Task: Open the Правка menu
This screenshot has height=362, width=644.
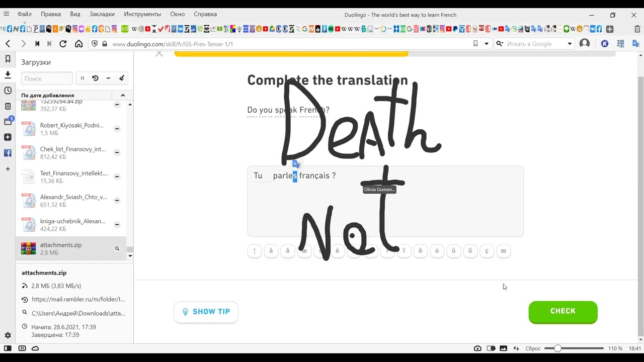Action: tap(51, 14)
